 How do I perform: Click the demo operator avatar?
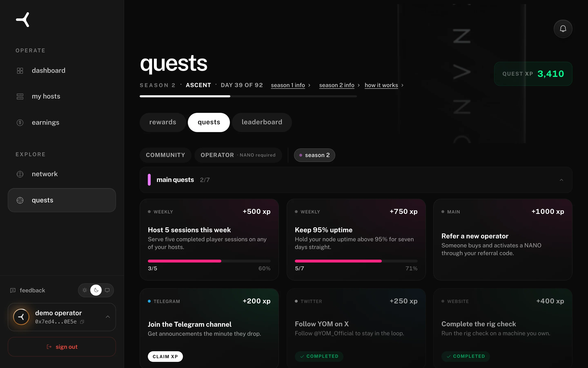tap(21, 317)
